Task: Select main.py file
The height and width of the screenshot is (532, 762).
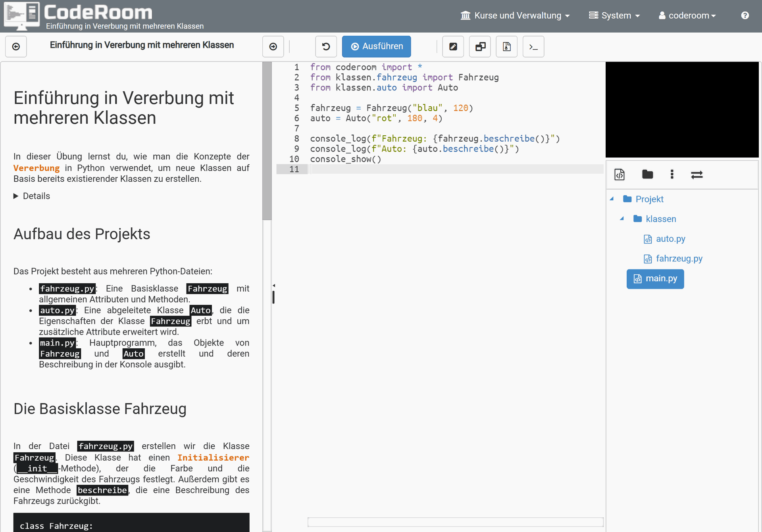Action: click(655, 279)
